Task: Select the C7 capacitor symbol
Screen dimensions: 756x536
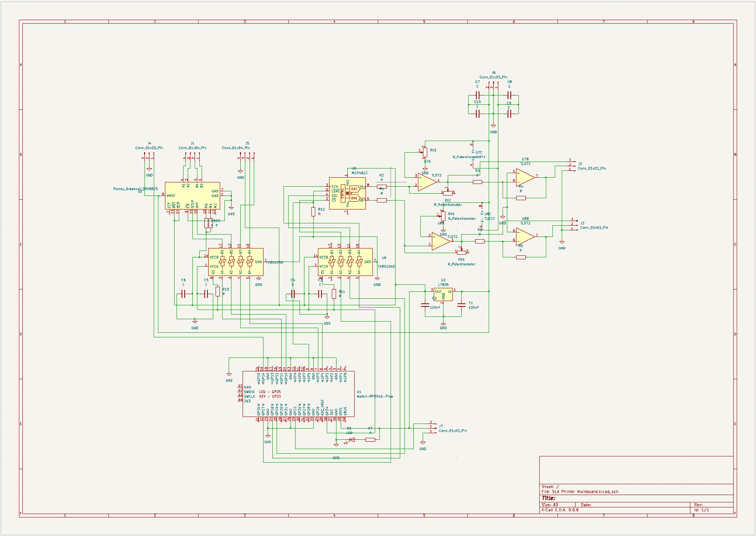Action: point(478,95)
